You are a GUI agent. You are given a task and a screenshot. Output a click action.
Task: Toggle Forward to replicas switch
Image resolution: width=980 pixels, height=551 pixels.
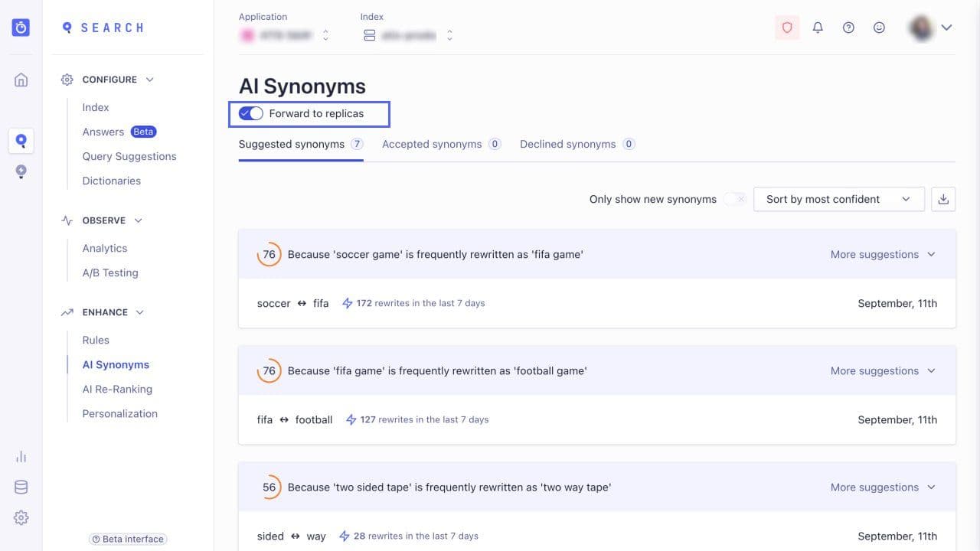251,113
